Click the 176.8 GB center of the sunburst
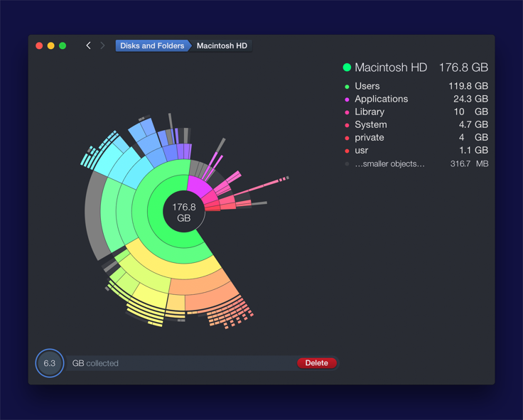The height and width of the screenshot is (420, 523). click(x=184, y=212)
